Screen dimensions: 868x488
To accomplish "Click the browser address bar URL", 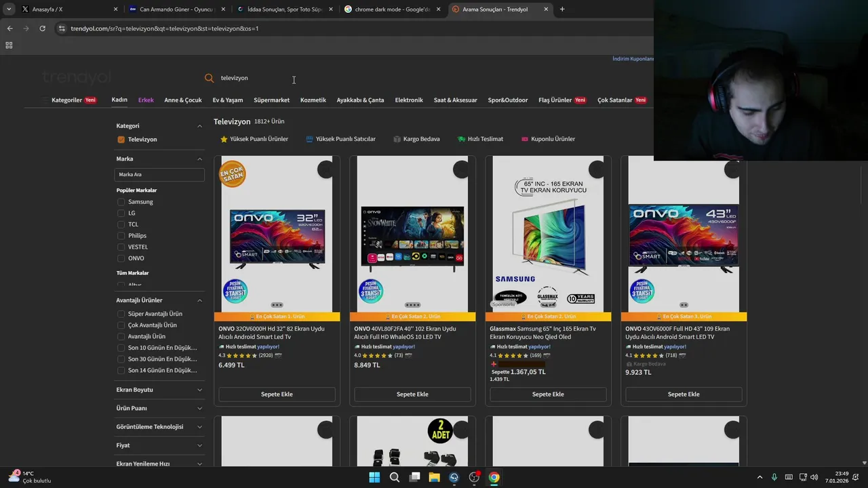I will point(165,28).
